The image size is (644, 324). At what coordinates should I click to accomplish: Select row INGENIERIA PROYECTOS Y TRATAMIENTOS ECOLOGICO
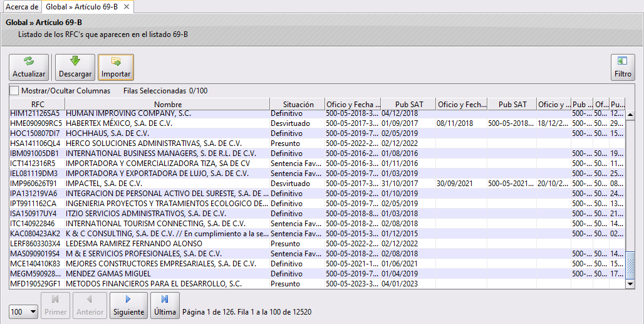pos(317,204)
